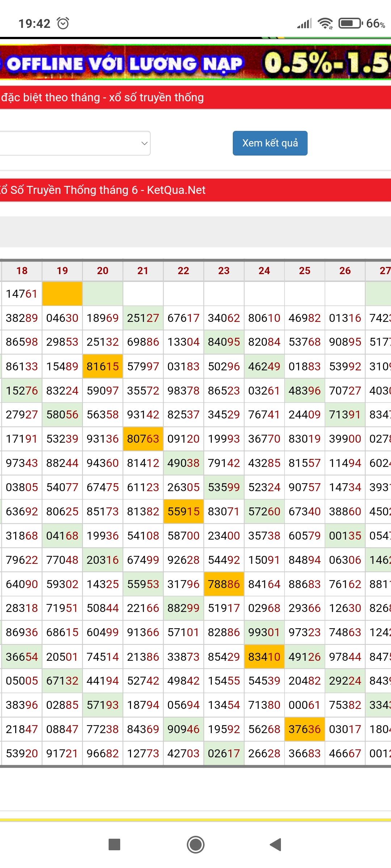391x868 pixels.
Task: Click the green cell 25127
Action: (x=143, y=318)
